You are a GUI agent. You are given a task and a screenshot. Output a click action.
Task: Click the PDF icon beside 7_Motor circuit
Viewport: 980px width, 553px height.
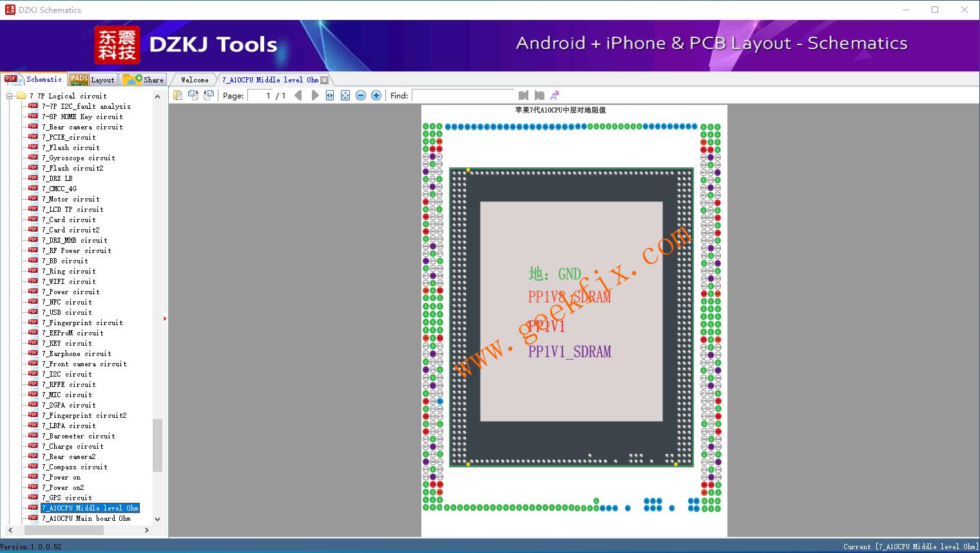point(33,199)
